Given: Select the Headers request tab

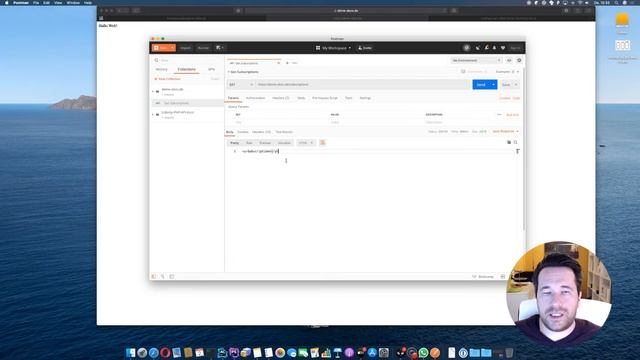Looking at the screenshot, I should pyautogui.click(x=280, y=98).
